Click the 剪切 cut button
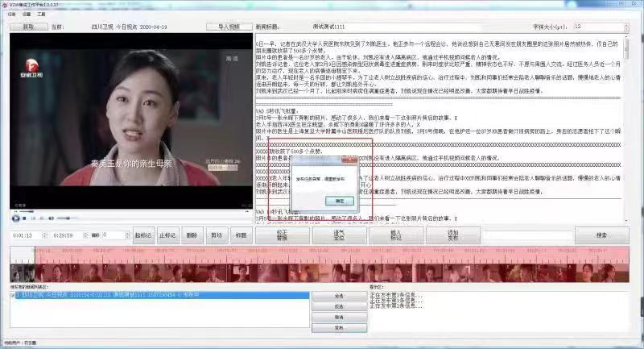644x349 pixels. (x=216, y=235)
